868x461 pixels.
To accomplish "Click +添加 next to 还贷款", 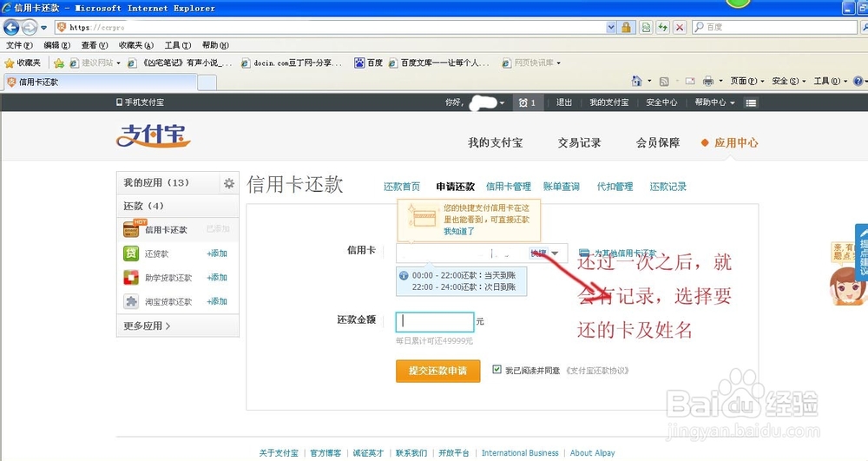I will pos(217,254).
